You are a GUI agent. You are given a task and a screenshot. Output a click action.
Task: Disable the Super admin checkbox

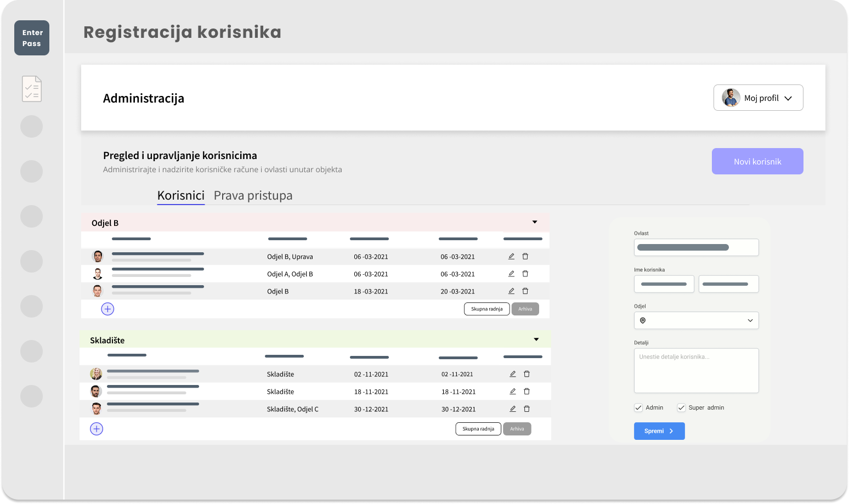point(681,407)
